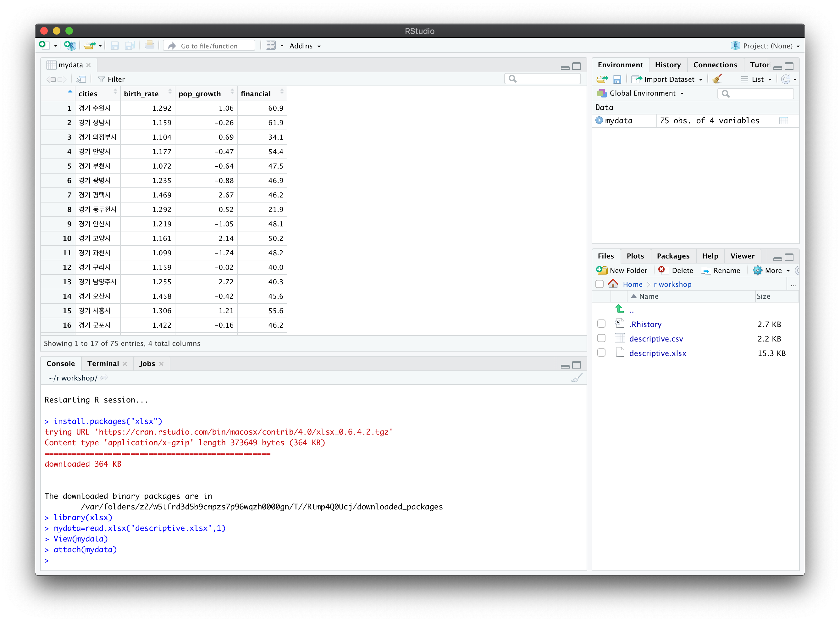Tick the descriptive.csv checkbox
Viewport: 840px width, 622px height.
point(601,338)
